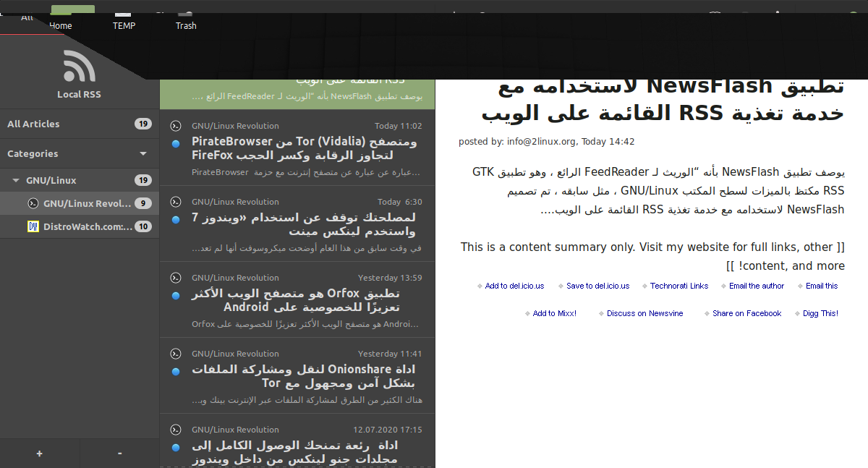Click the 'This is a content summary only' text
Screen dimensions: 868x468
pos(652,257)
